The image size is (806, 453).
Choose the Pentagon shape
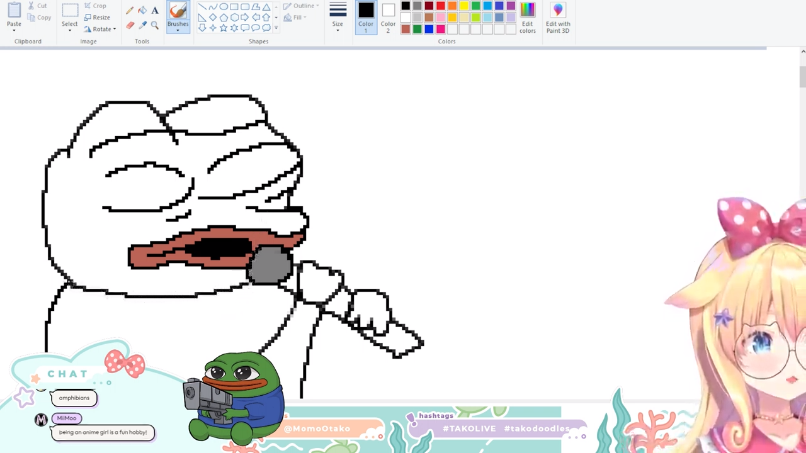click(224, 17)
